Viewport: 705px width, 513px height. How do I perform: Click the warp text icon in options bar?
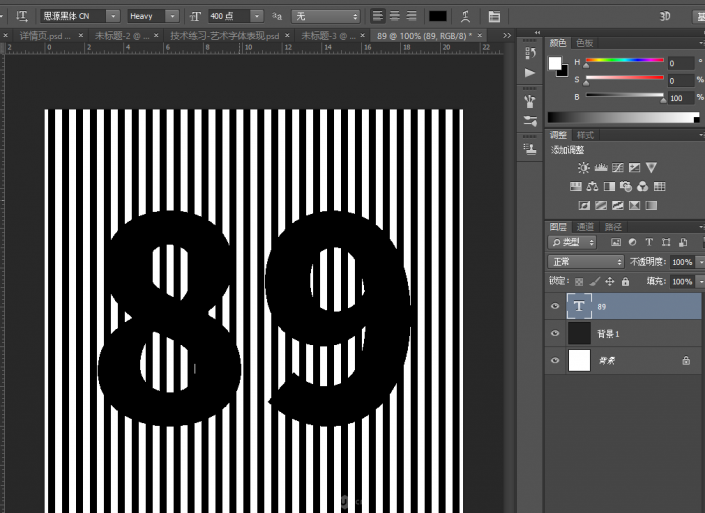[467, 17]
